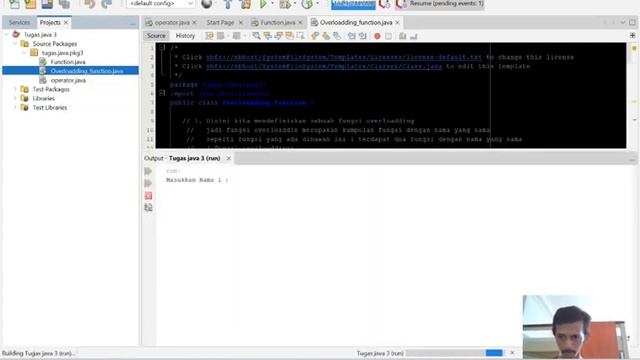Viewport: 640px width, 360px height.
Task: Close the Function.java tab
Action: pos(300,22)
